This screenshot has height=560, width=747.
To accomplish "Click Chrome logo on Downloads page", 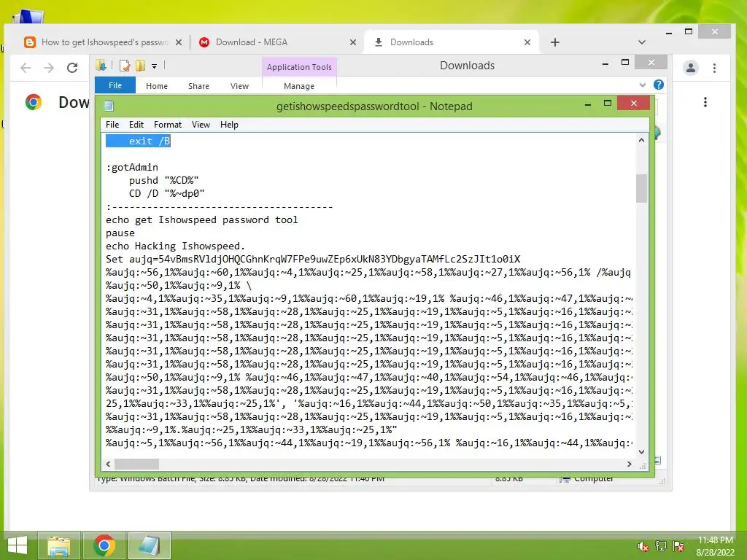I will 34,102.
